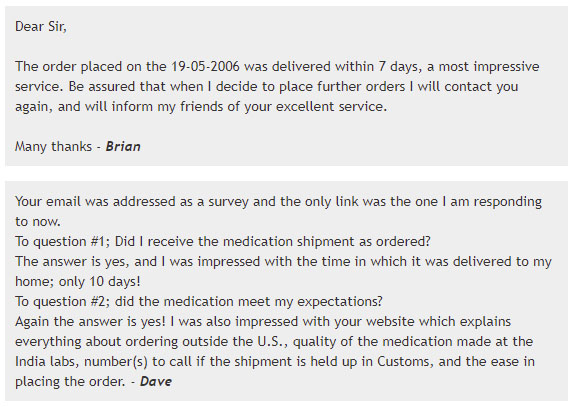
Task: Click 'Again the answer is yes!' text
Action: click(90, 322)
